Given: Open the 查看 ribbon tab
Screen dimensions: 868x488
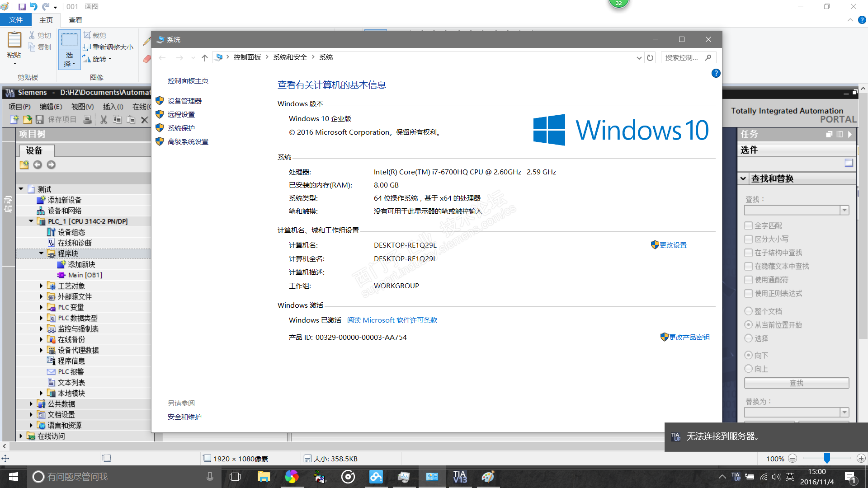Looking at the screenshot, I should pyautogui.click(x=75, y=20).
